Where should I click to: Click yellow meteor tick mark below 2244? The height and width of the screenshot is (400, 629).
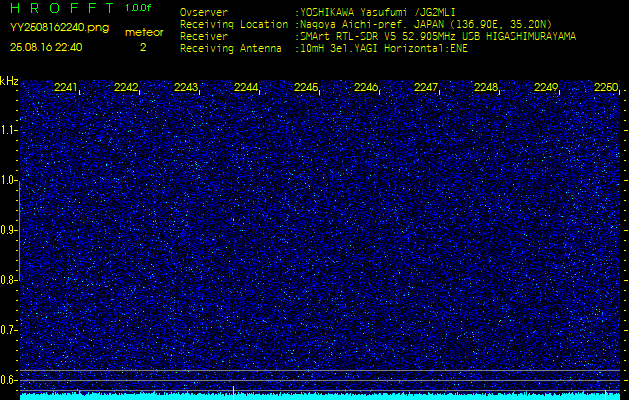(233, 393)
